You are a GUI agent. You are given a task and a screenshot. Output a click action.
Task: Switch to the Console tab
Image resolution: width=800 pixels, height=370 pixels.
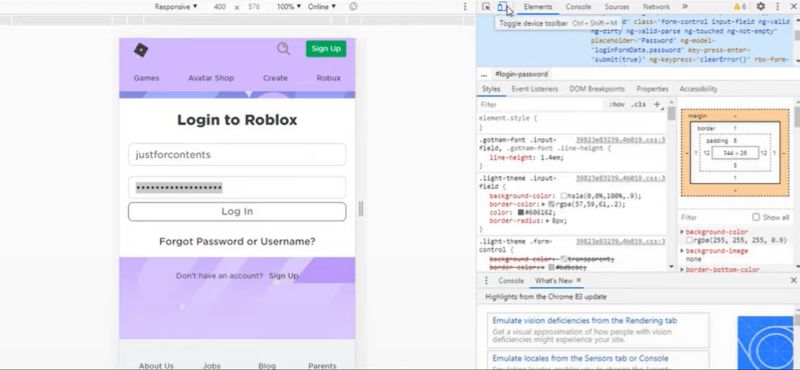click(x=578, y=7)
